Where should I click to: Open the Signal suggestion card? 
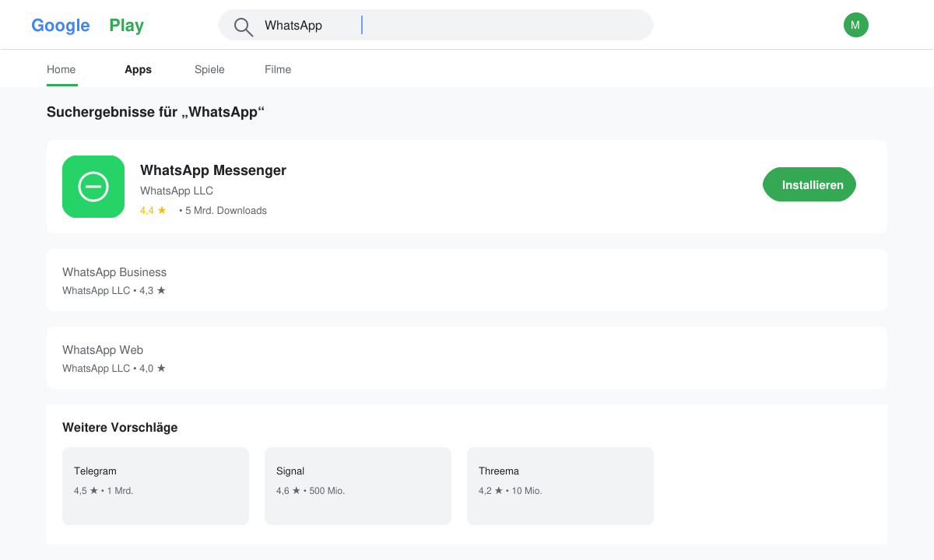point(358,486)
